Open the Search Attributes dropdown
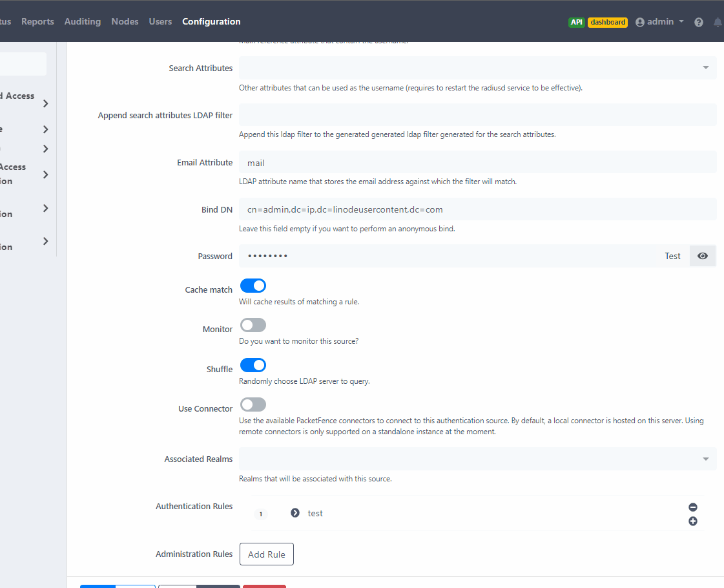This screenshot has width=724, height=588. (705, 67)
